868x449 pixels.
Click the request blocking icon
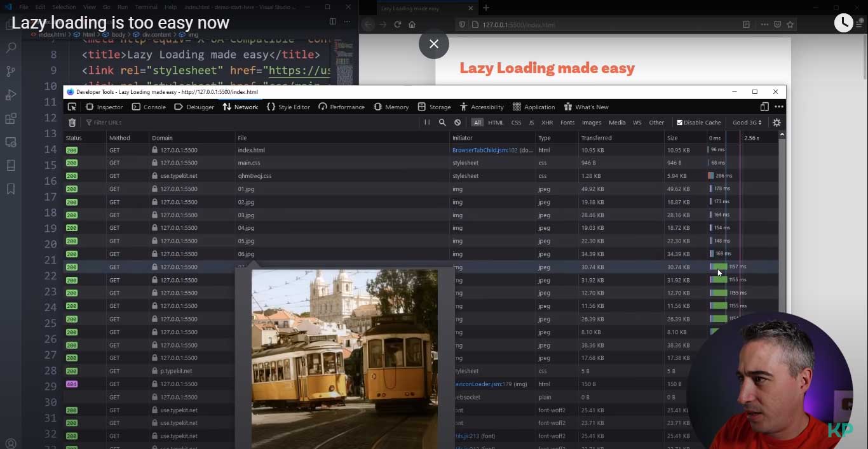click(x=458, y=123)
